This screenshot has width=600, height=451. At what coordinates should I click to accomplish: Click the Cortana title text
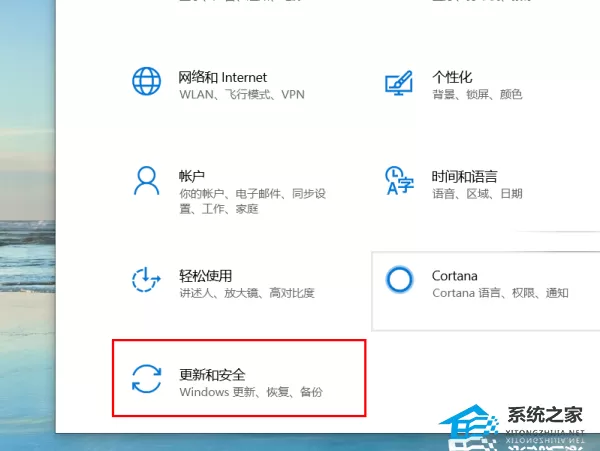[455, 276]
